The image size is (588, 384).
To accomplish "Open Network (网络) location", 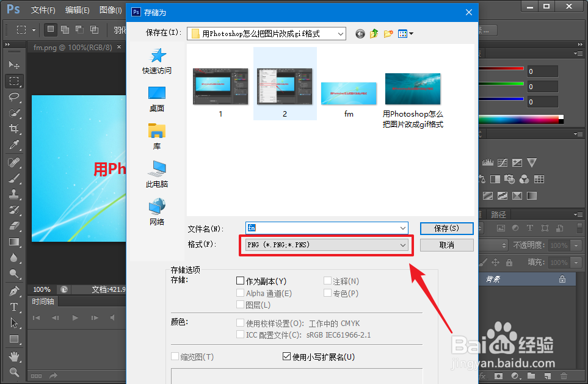I will point(157,212).
